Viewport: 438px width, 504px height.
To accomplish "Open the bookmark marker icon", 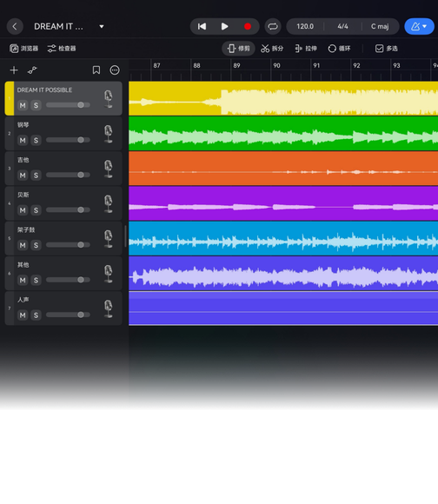I will [x=96, y=70].
